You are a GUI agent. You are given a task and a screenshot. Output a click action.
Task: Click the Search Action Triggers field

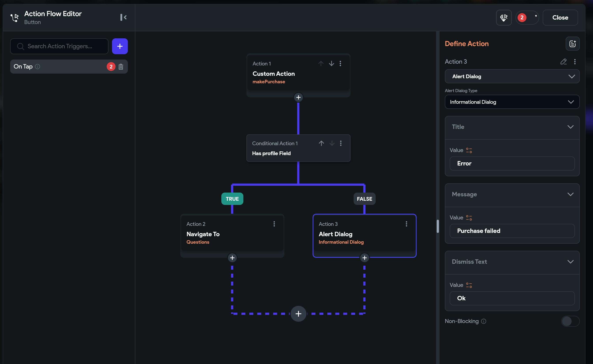tap(60, 46)
